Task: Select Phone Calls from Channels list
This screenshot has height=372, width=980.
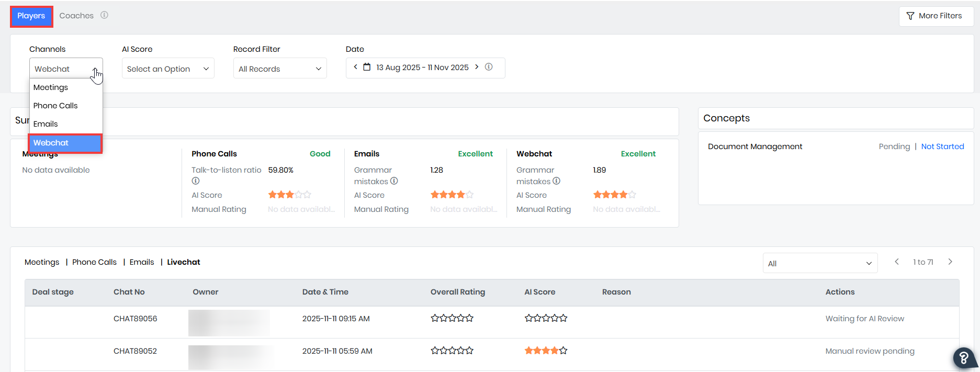Action: click(x=55, y=106)
